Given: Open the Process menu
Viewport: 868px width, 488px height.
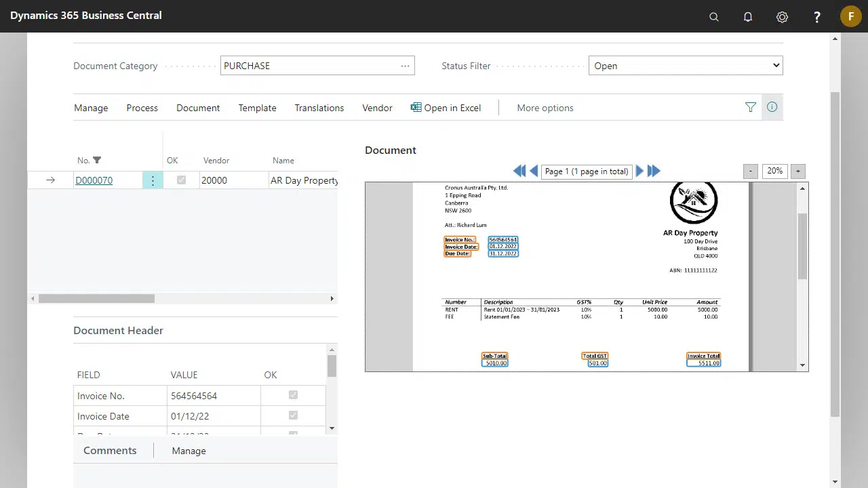Looking at the screenshot, I should click(142, 108).
